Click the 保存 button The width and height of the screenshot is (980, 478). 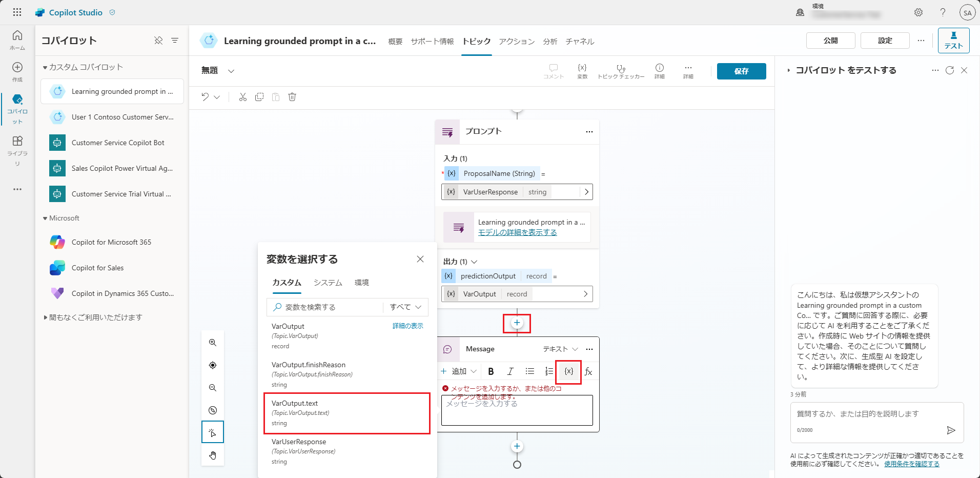tap(741, 71)
